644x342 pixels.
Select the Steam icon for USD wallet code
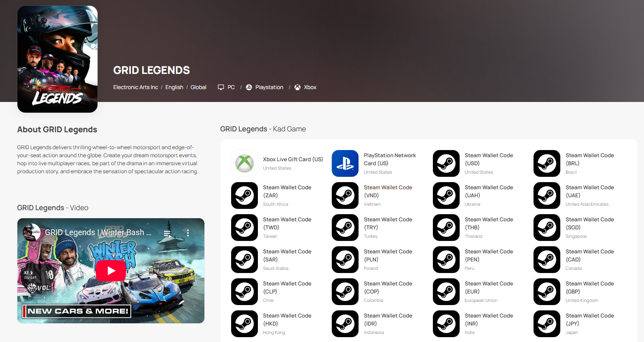446,163
